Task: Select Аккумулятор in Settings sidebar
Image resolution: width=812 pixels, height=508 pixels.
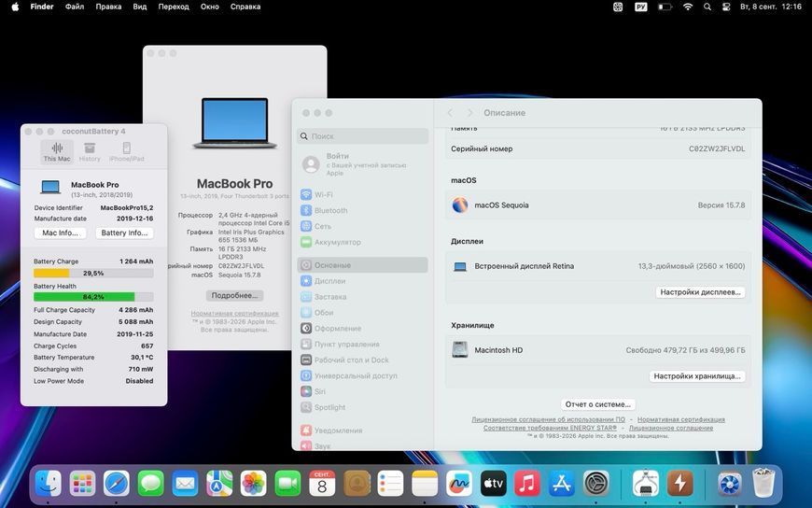Action: point(362,242)
